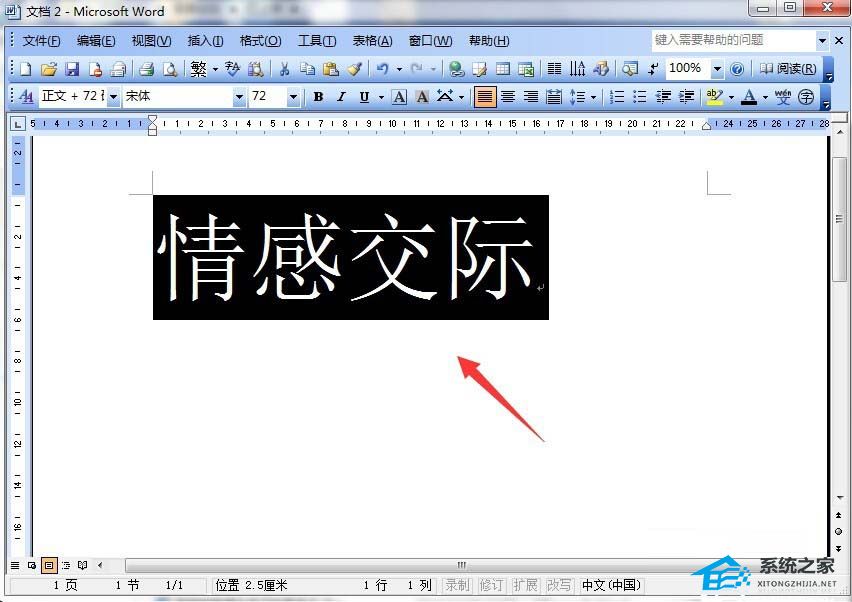Screen dimensions: 852x602
Task: Click the 阅读(R) reading button
Action: click(x=787, y=69)
